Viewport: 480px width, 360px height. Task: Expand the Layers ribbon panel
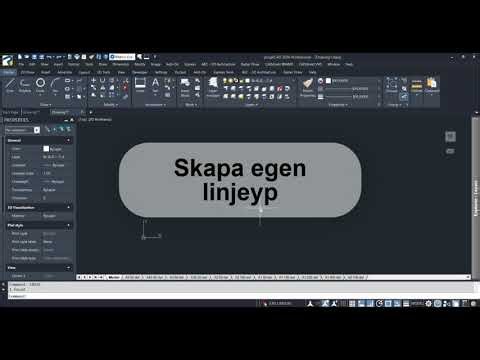point(251,105)
